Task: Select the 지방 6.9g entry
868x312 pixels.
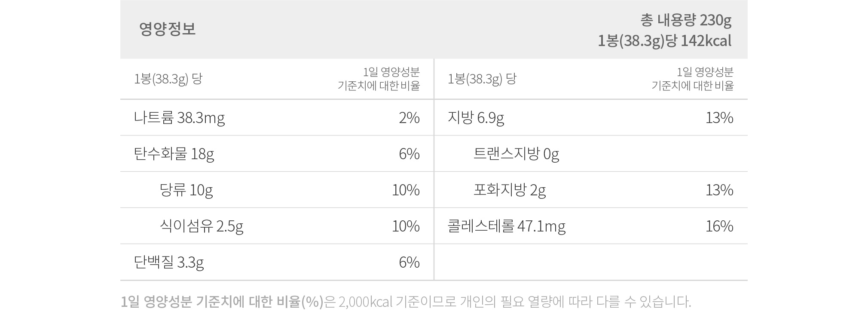Action: pyautogui.click(x=591, y=117)
